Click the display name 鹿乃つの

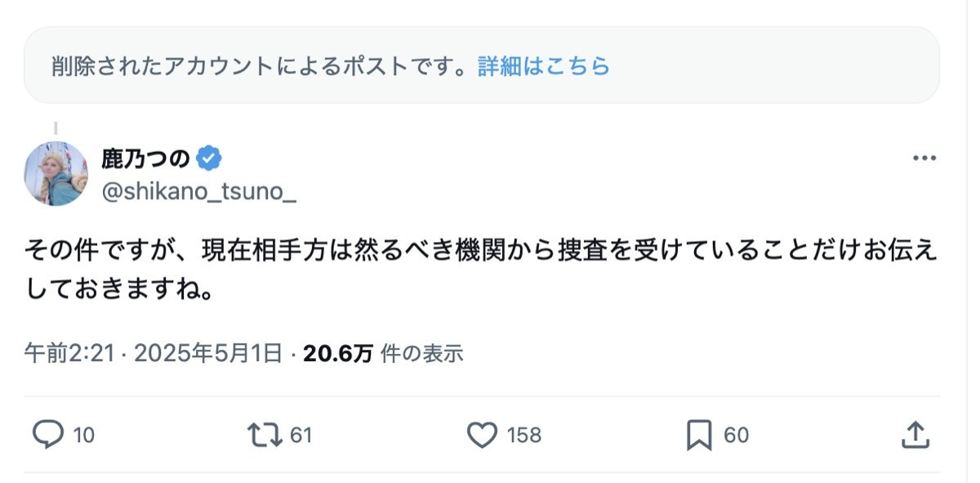pyautogui.click(x=145, y=157)
